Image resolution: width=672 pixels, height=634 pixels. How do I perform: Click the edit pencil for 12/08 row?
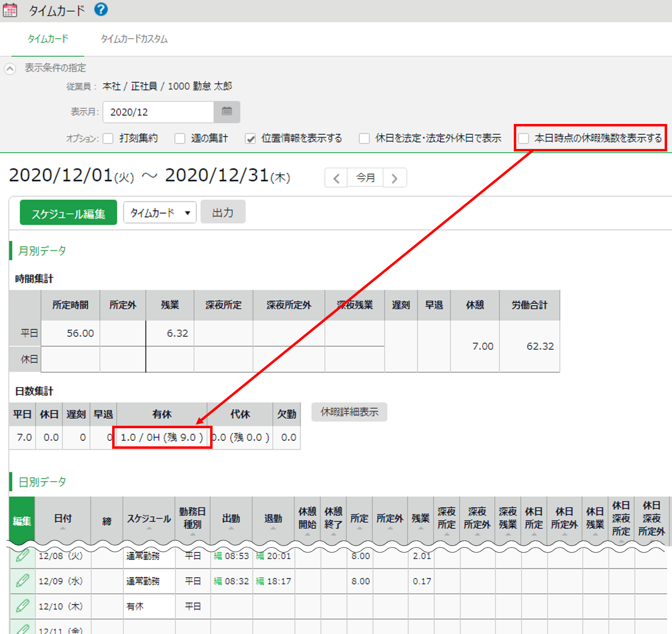pos(23,556)
